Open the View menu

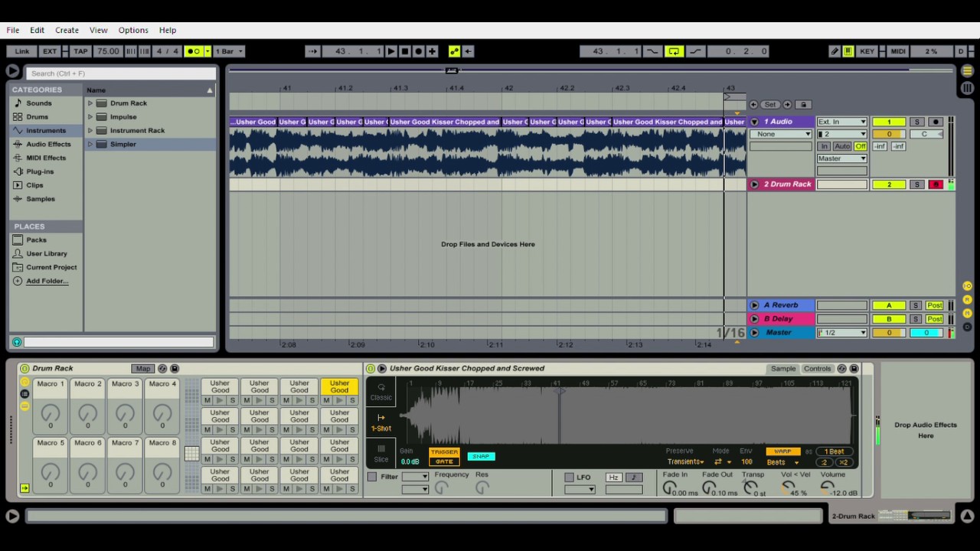pos(98,30)
